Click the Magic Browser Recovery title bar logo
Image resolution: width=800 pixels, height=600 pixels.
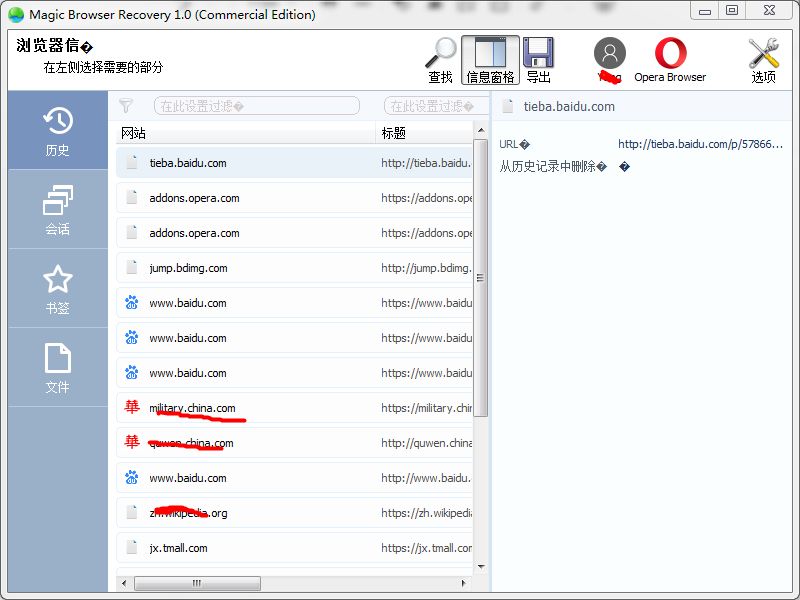[x=16, y=14]
